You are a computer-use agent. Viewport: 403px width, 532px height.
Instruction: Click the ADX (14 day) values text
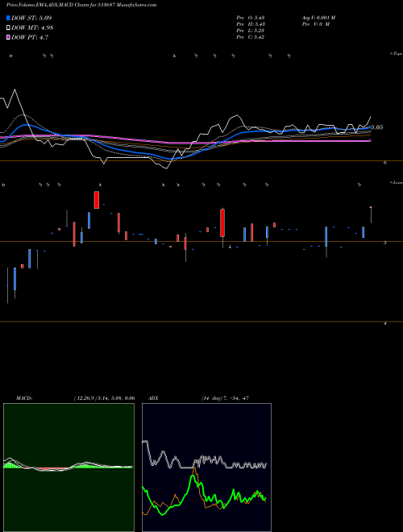[225, 398]
